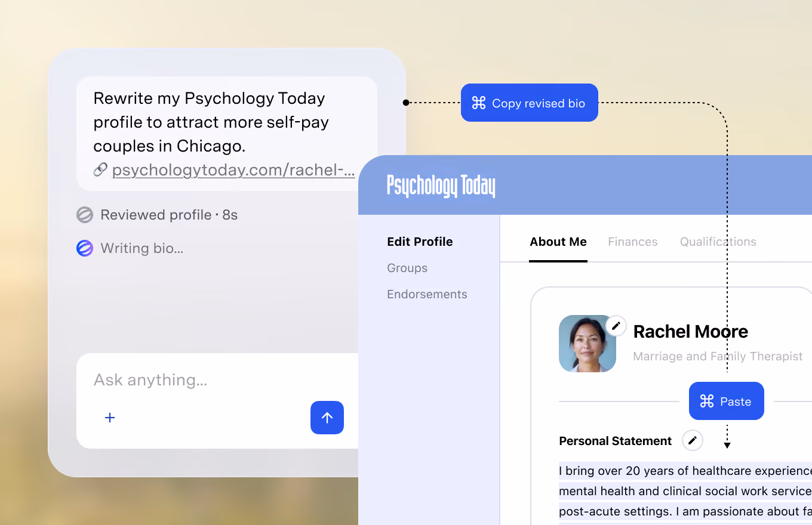Click the Psychology Today logo

441,186
